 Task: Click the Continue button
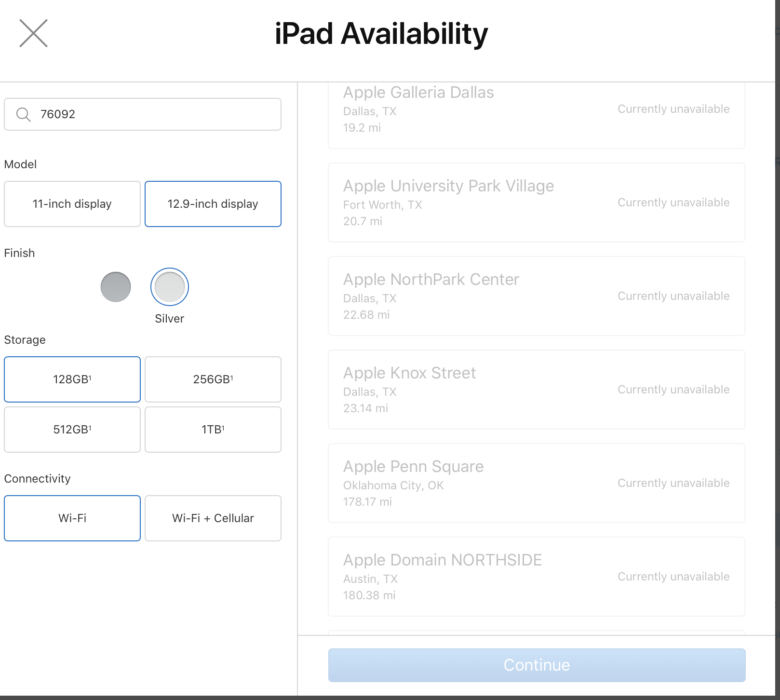tap(537, 665)
